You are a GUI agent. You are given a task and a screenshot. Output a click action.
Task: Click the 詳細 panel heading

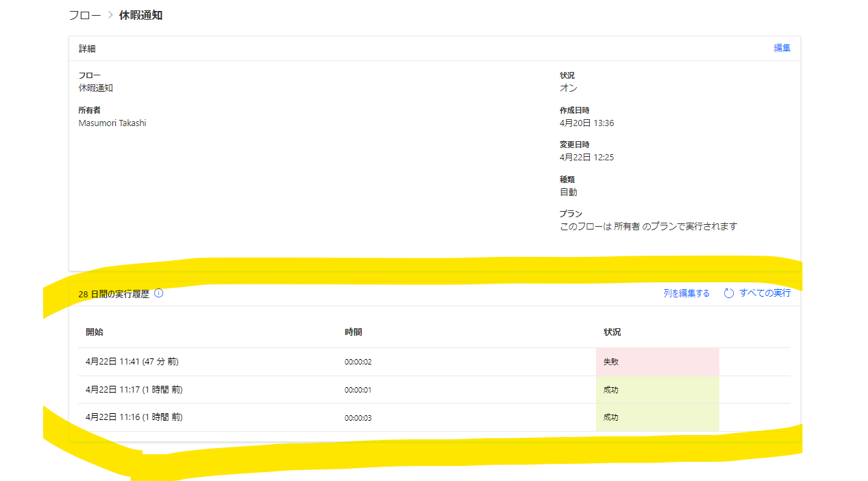87,49
